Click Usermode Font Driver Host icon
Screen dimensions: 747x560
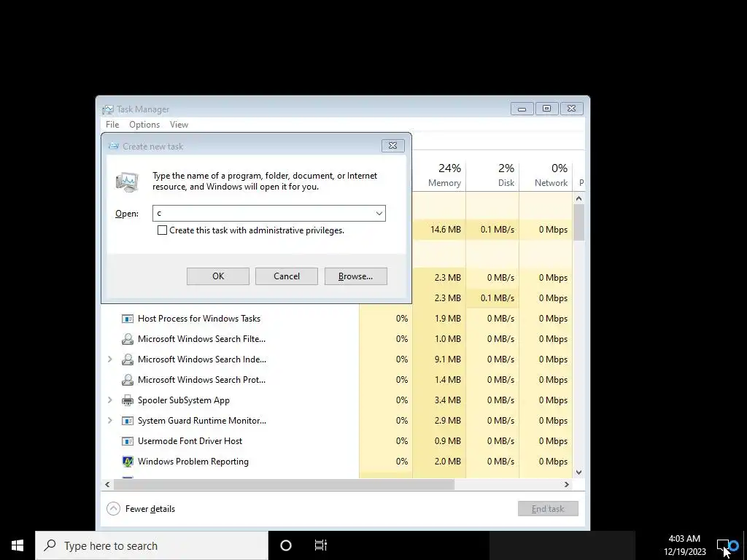(x=127, y=441)
